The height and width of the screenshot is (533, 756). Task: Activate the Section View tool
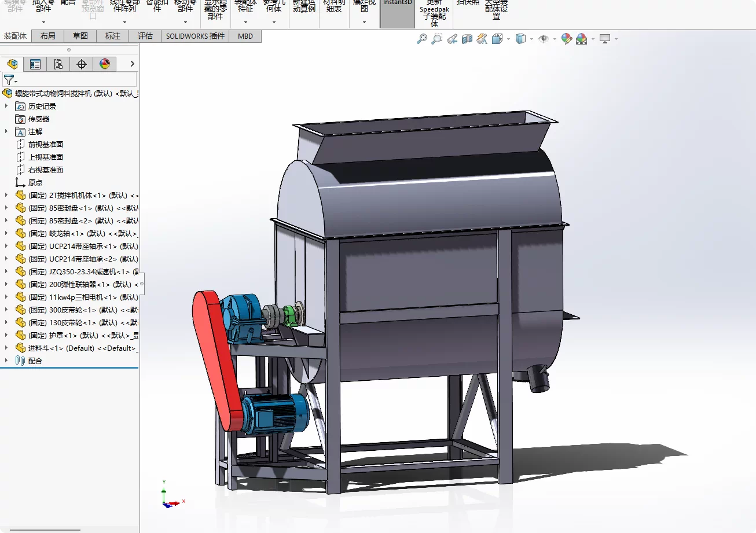coord(467,39)
